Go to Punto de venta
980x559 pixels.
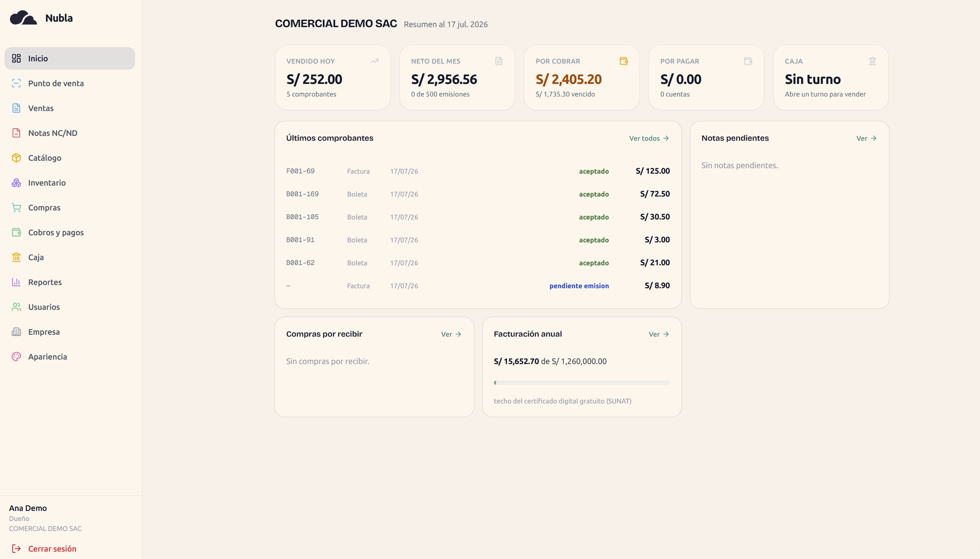(x=70, y=83)
